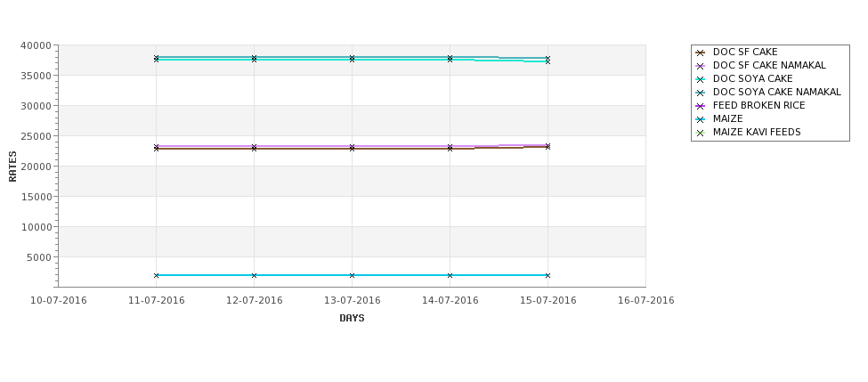Click the RATES axis title
Image resolution: width=868 pixels, height=382 pixels.
tap(13, 167)
